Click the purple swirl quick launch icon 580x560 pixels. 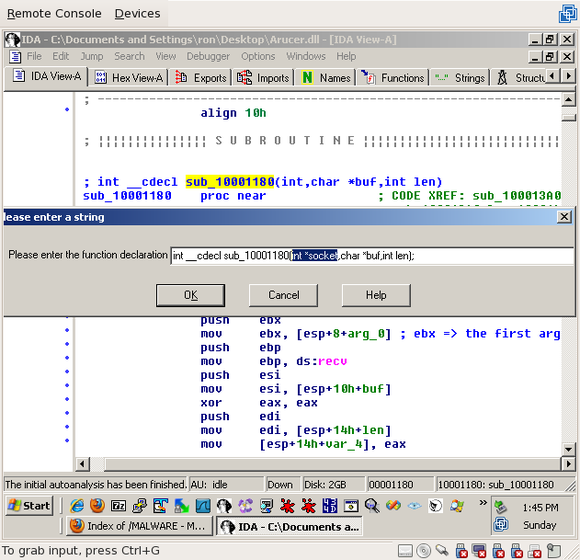click(245, 505)
